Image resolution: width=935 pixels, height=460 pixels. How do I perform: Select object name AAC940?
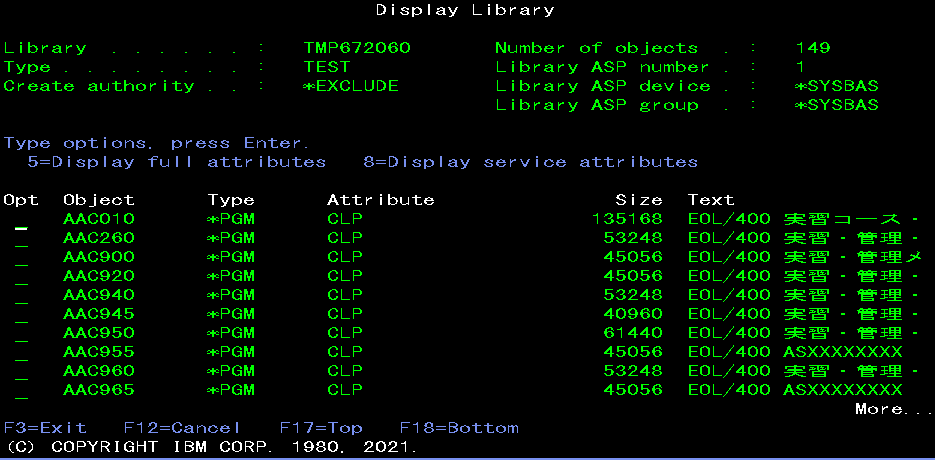point(99,295)
